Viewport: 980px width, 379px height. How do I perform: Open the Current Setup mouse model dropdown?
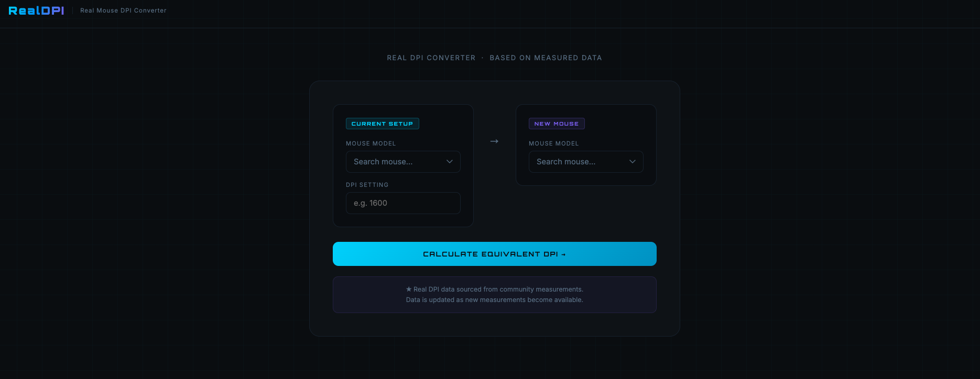pos(403,162)
